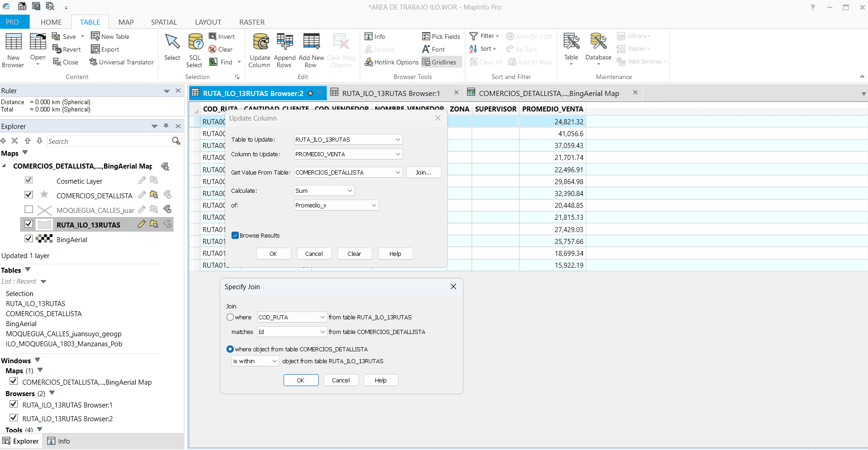Toggle RUTA_ILO_13RUTAS Browser:2 window checkbox

(14, 418)
